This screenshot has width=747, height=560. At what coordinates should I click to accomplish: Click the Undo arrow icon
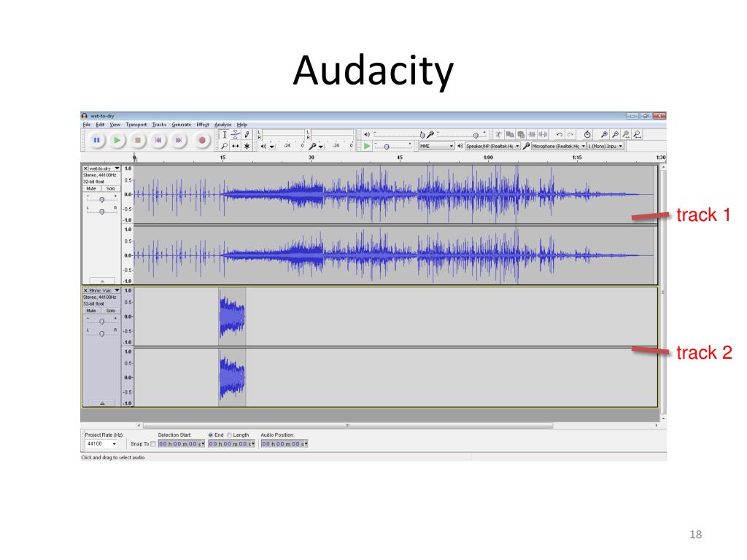[560, 135]
